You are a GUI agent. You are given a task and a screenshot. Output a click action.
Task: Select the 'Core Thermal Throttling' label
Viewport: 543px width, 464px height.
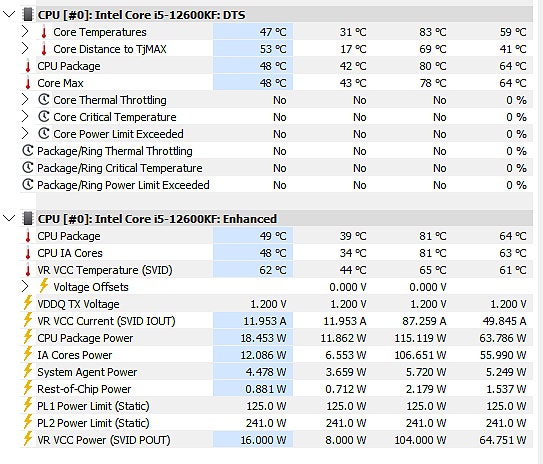[110, 100]
